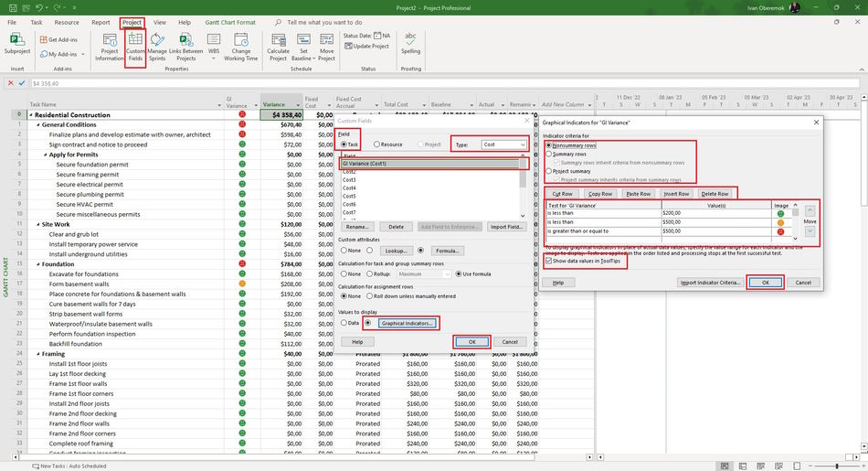This screenshot has height=471, width=868.
Task: Open My Add-ins menu
Action: [x=62, y=54]
